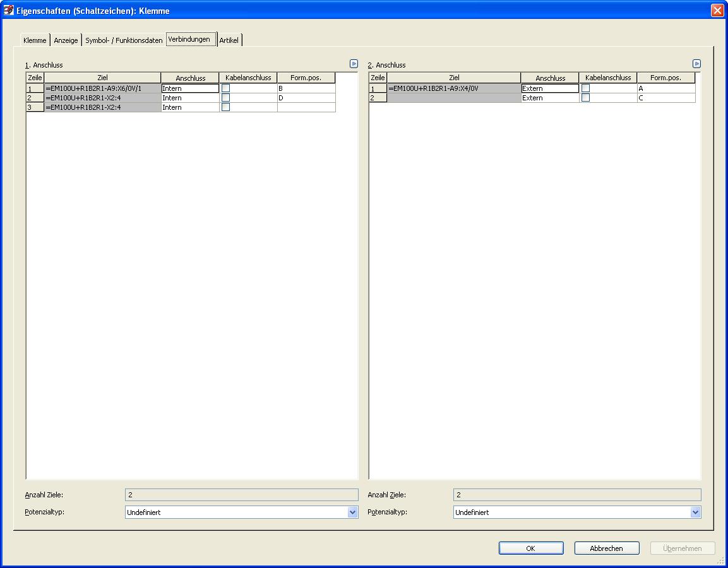
Task: Click Kabelanschluss column header in 2. Anschluss table
Action: 608,78
